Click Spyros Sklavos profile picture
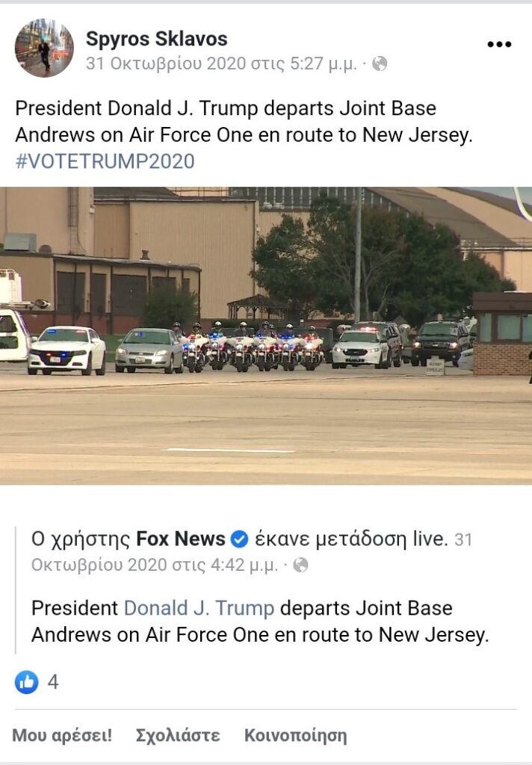Viewport: 532px width, 765px height. pyautogui.click(x=44, y=48)
